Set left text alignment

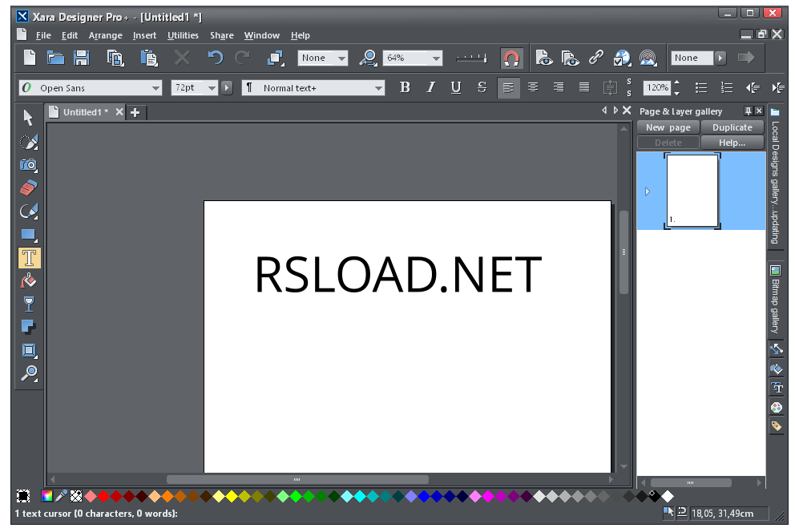coord(508,87)
